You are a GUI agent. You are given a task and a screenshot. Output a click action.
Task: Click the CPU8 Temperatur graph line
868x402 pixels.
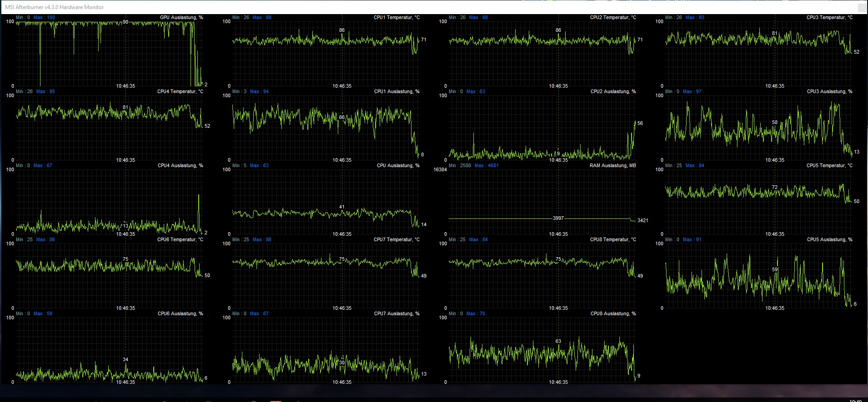542,265
